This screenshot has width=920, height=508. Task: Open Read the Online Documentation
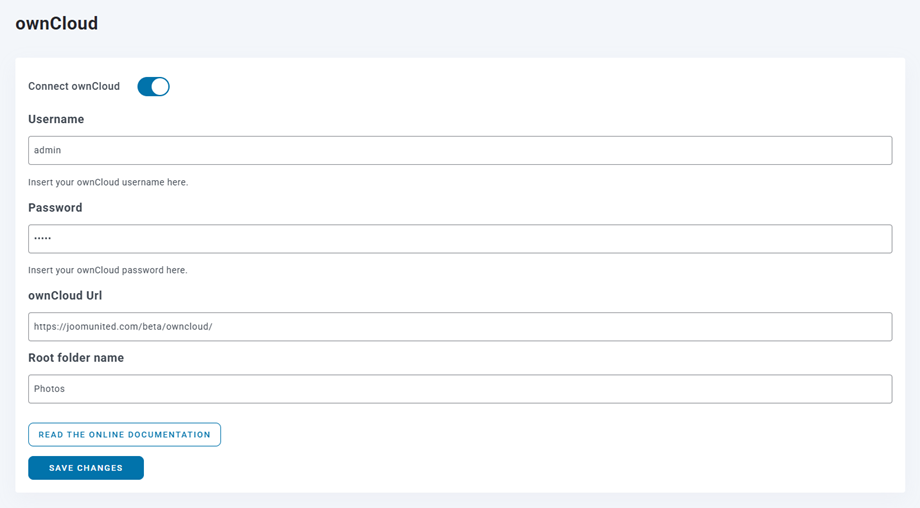(x=124, y=435)
